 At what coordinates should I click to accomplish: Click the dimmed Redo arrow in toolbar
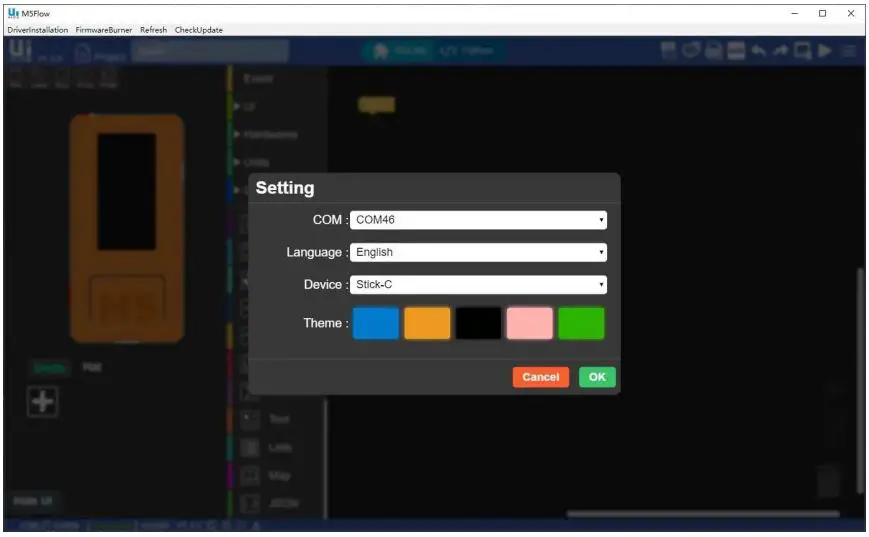coord(780,51)
